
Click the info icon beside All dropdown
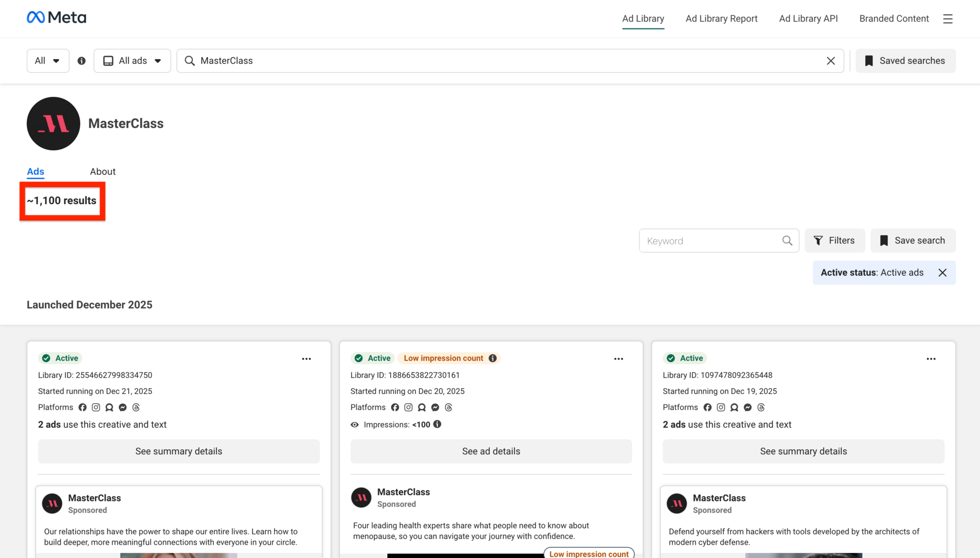tap(82, 61)
